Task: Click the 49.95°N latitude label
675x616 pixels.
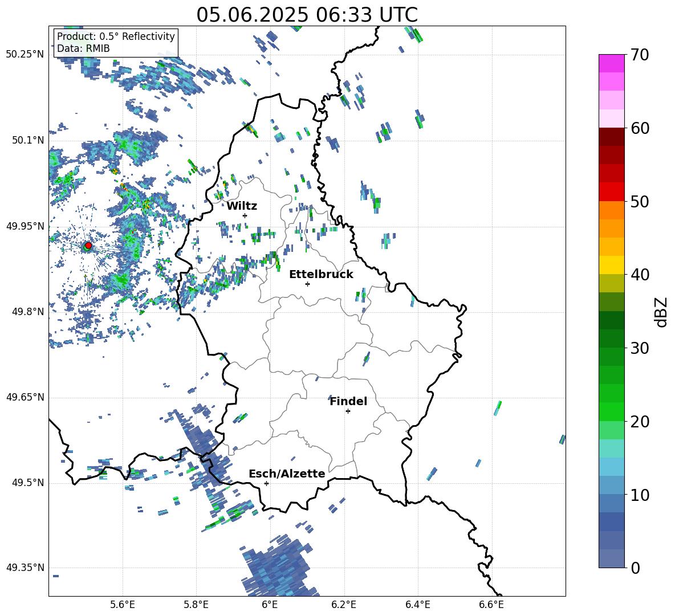Action: click(25, 226)
